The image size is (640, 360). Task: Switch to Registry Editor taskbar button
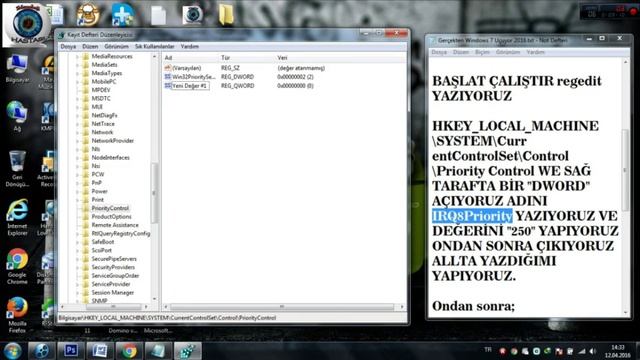188,351
